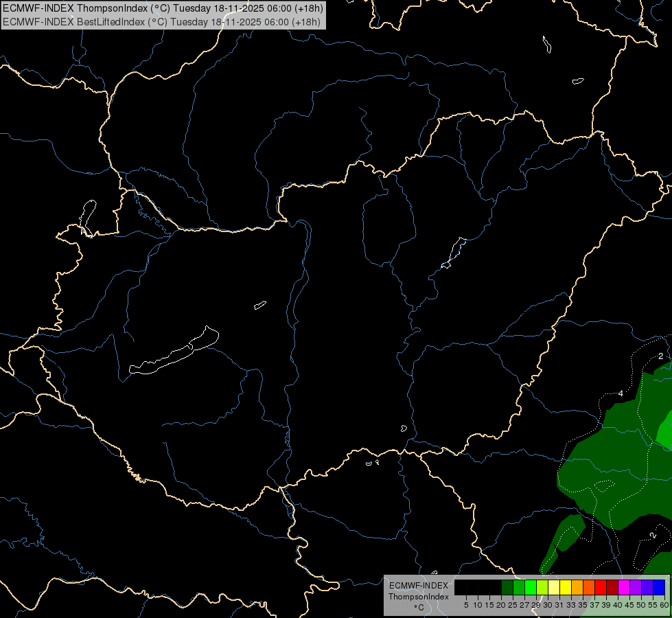Click legend tick value '27'

pyautogui.click(x=524, y=605)
